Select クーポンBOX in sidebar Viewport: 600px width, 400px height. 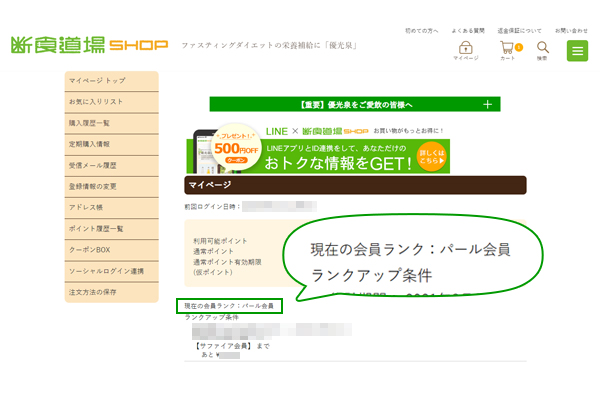coord(112,250)
